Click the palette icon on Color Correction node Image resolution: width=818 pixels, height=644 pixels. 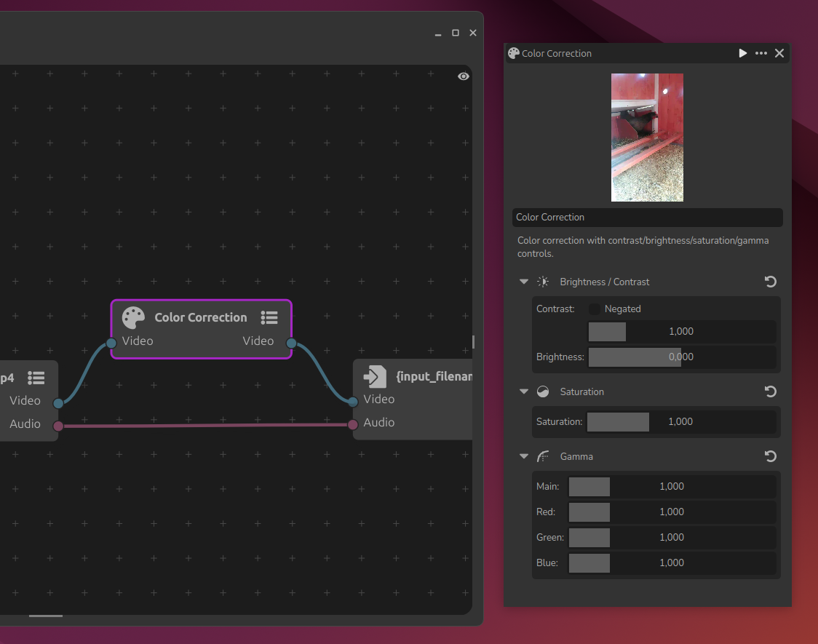(133, 318)
